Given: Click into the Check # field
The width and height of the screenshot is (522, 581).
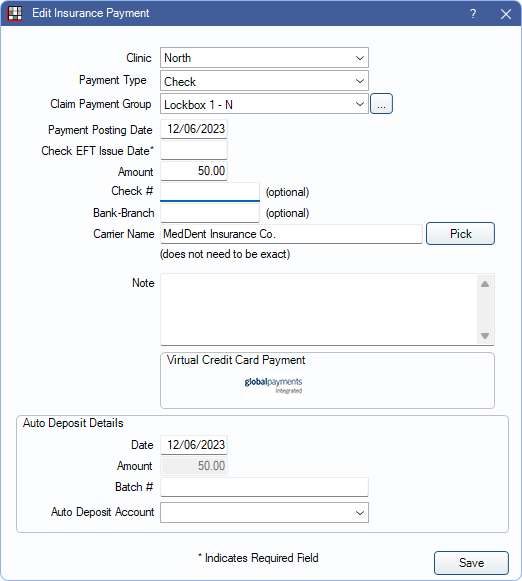Looking at the screenshot, I should [x=210, y=192].
